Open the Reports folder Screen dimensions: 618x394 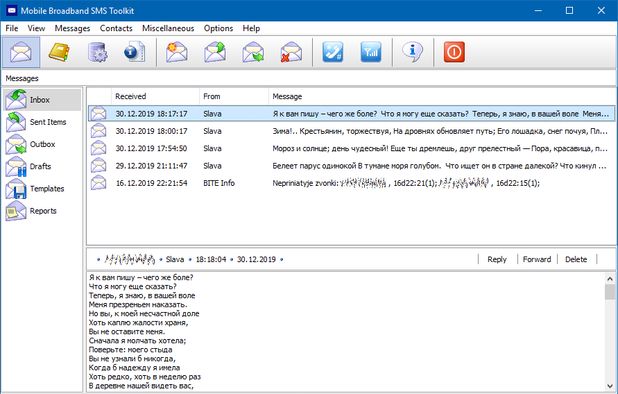click(x=42, y=211)
